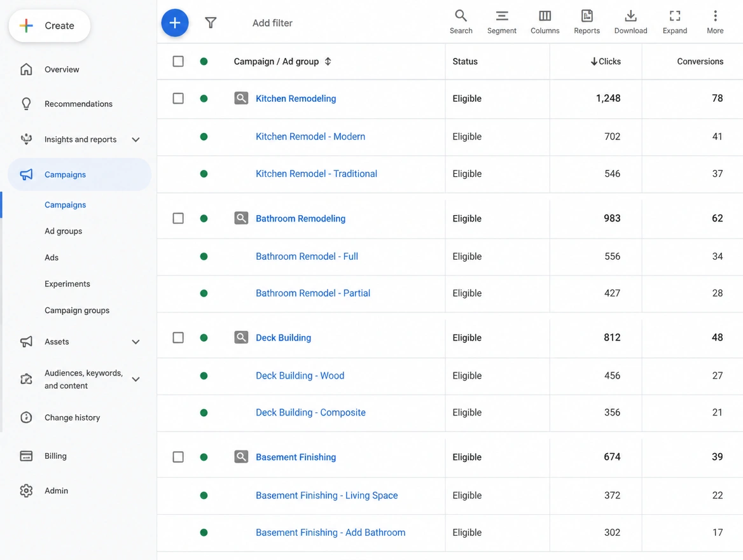Click the Admin gear icon
Viewport: 743px width, 560px height.
point(26,490)
